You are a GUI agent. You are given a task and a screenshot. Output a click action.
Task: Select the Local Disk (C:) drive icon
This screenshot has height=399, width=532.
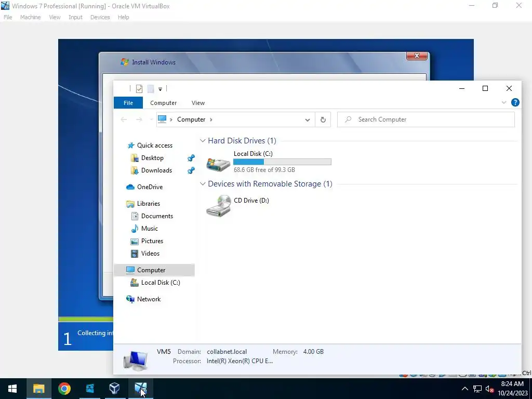[x=218, y=164]
